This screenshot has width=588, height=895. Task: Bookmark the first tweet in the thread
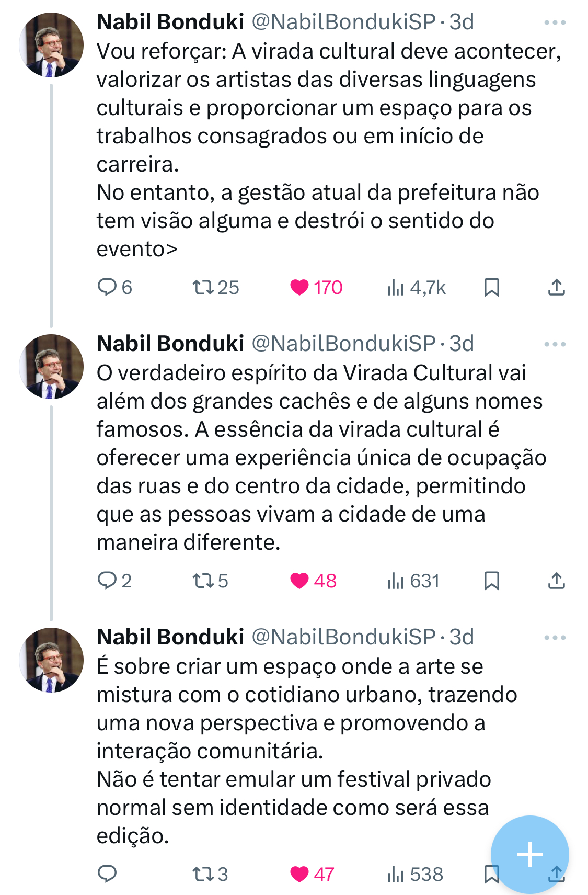tap(492, 286)
